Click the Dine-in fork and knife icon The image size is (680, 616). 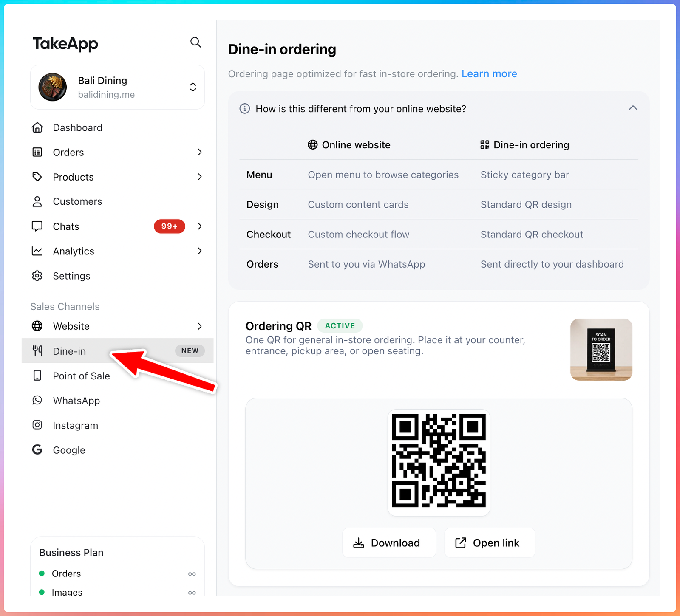[x=37, y=350]
